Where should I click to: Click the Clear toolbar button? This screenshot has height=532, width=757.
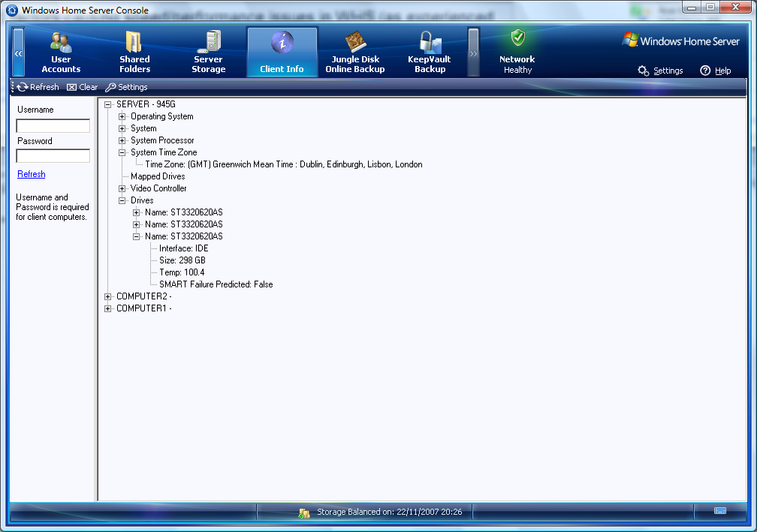click(x=82, y=87)
